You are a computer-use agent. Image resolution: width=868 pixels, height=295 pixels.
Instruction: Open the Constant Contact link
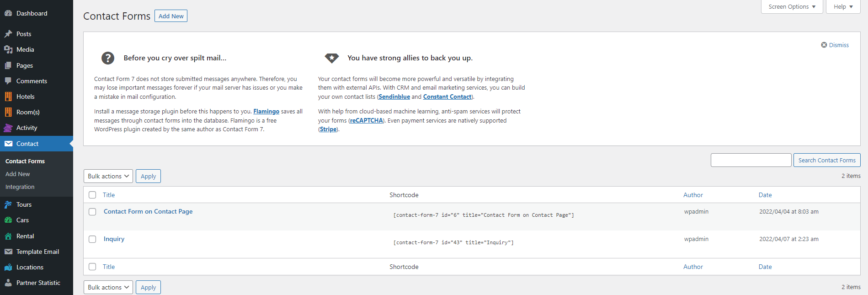point(447,97)
